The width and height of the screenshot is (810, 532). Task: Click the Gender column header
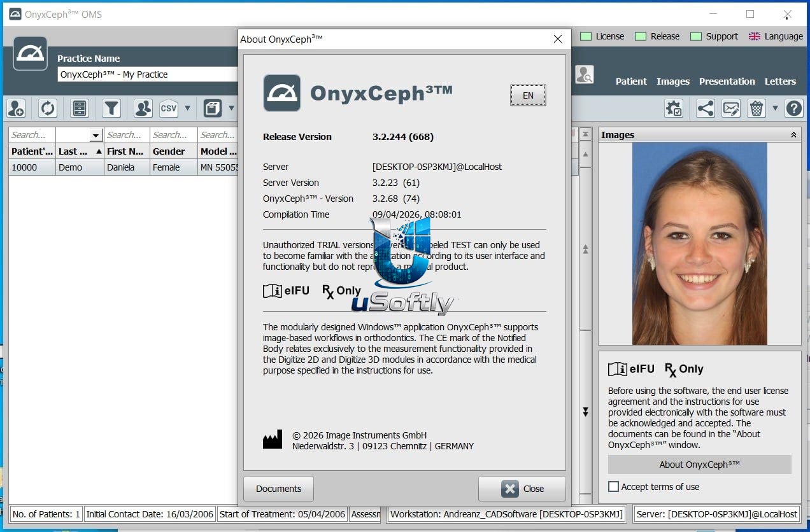(x=174, y=151)
